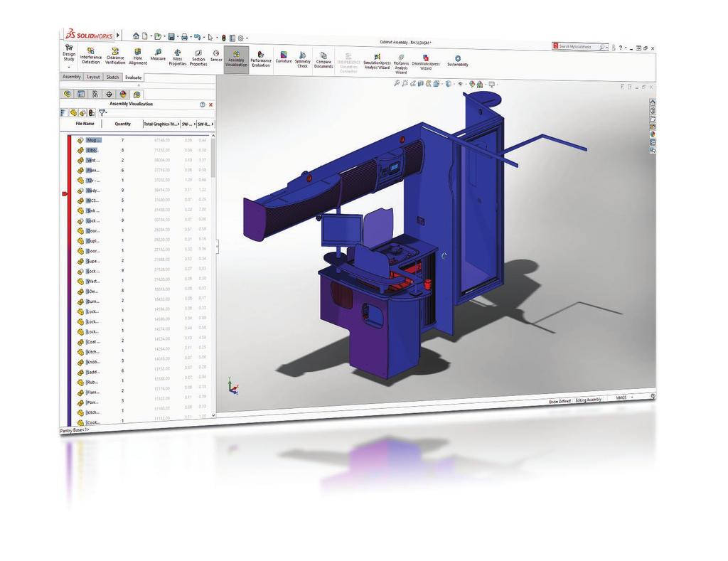Screen dimensions: 728x561
Task: Open the FeatureManager design tree tab
Action: [x=68, y=94]
